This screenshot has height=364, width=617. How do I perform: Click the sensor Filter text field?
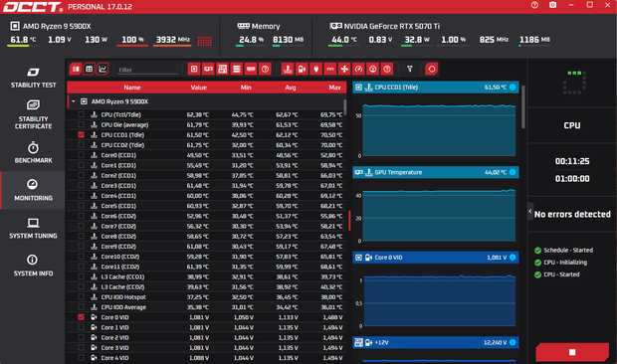point(148,70)
